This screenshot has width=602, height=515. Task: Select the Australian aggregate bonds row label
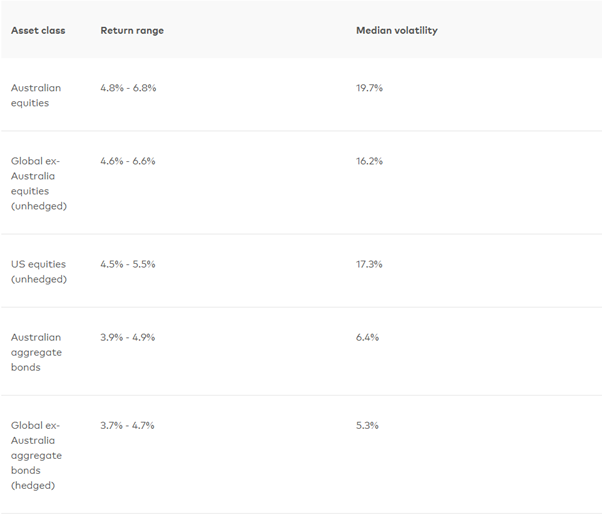pos(36,352)
